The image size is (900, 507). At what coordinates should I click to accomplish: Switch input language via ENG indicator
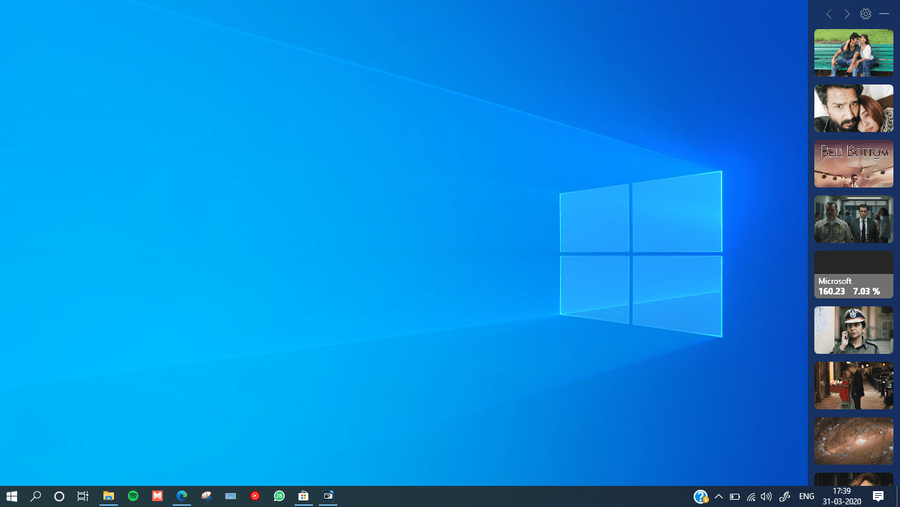(x=806, y=496)
